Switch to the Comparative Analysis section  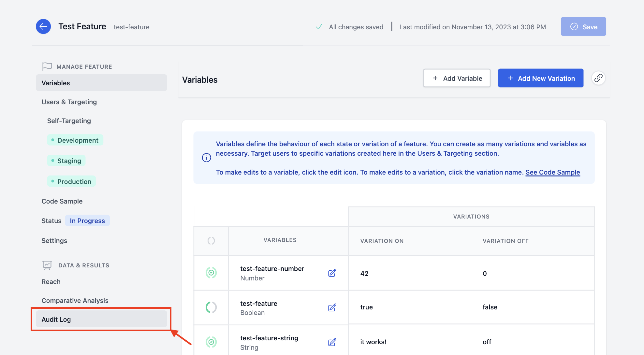(75, 300)
